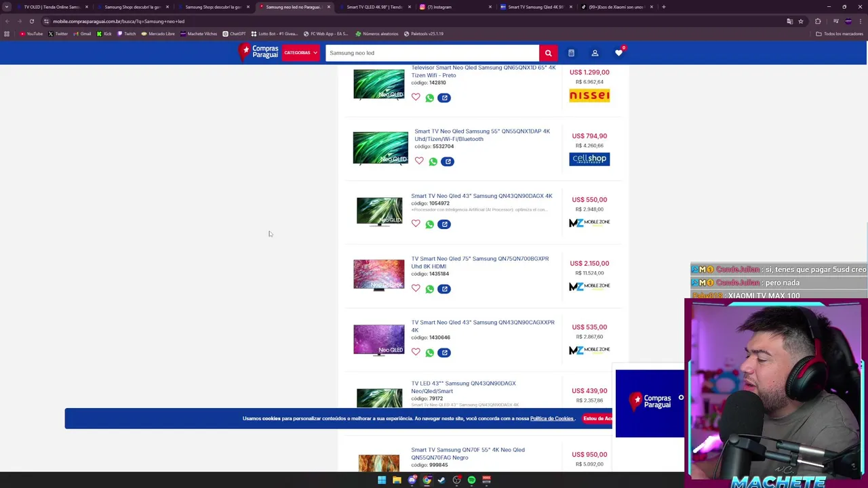
Task: Favorite the 75" QN75QN700BGXPR TV with heart
Action: (x=416, y=288)
